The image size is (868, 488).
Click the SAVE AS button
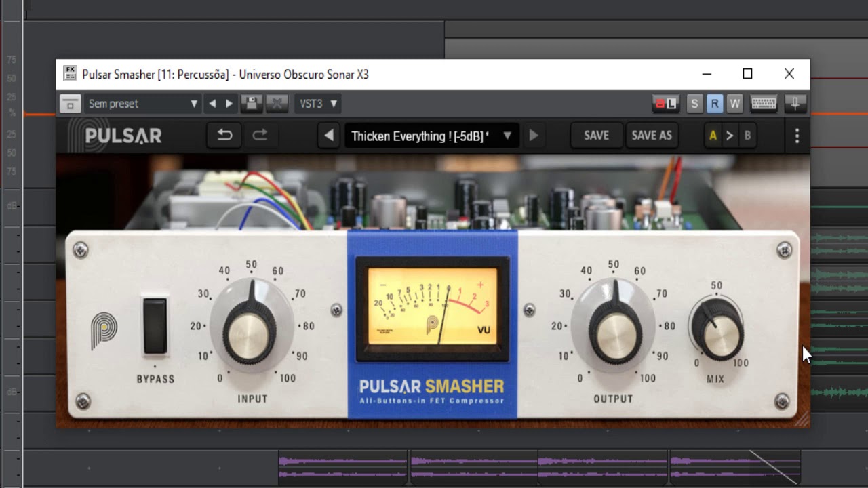652,136
